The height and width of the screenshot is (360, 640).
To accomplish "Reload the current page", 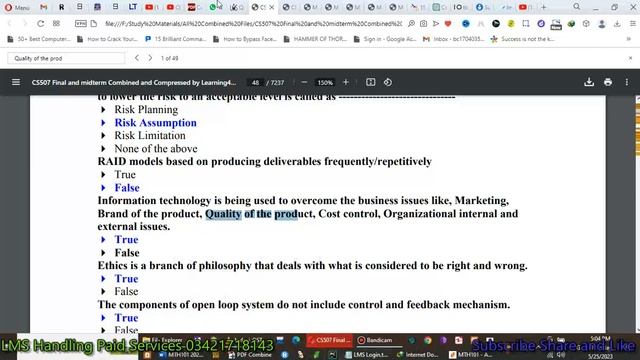I will point(40,24).
